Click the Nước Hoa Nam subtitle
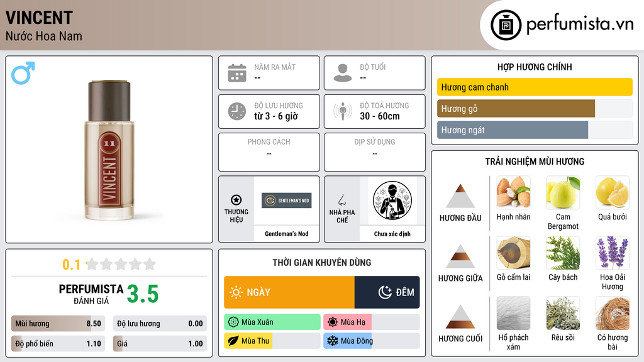Screen dimensions: 644x362 pos(44,36)
